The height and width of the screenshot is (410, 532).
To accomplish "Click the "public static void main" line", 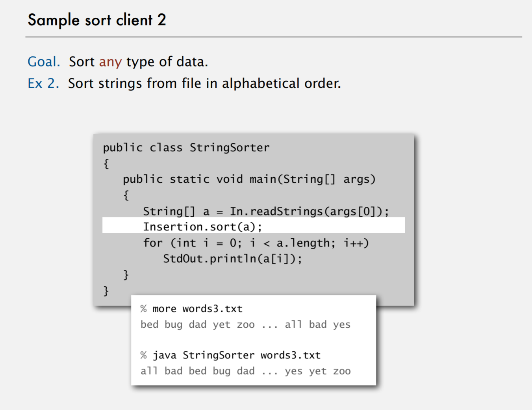I will click(x=249, y=179).
